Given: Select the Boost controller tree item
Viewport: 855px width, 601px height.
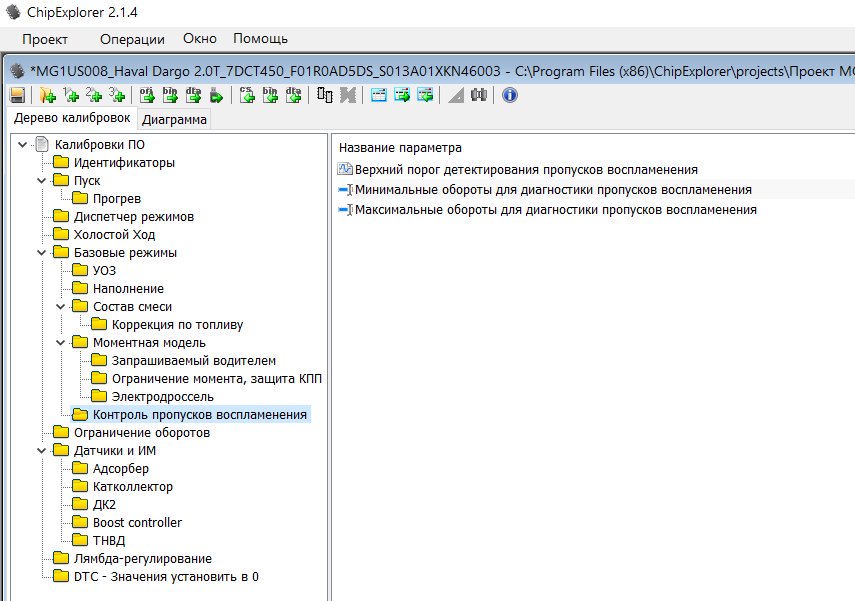Looking at the screenshot, I should 137,523.
